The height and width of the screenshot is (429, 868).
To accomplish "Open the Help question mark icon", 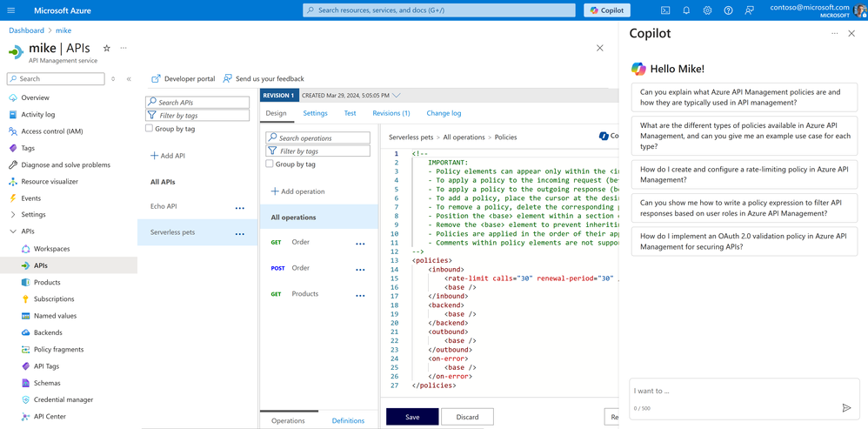I will pos(729,10).
